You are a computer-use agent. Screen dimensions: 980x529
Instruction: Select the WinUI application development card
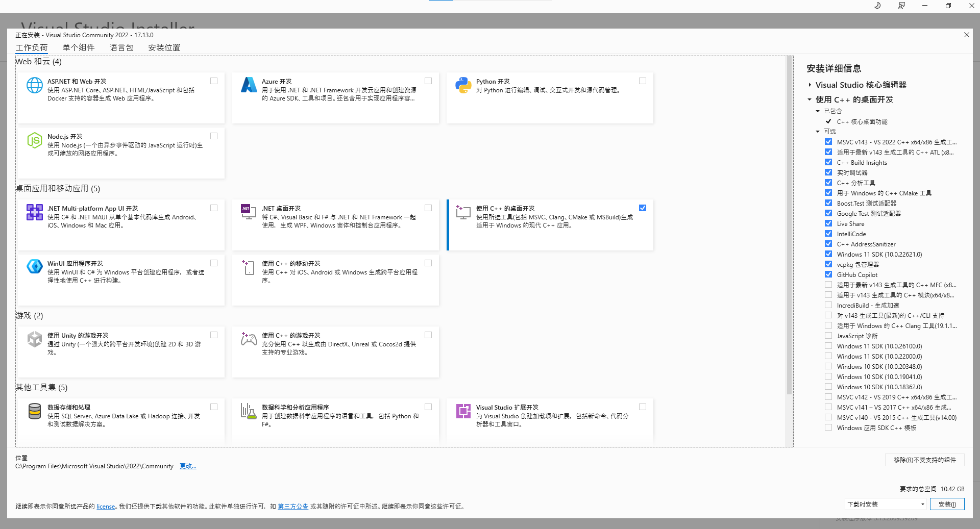pos(121,280)
